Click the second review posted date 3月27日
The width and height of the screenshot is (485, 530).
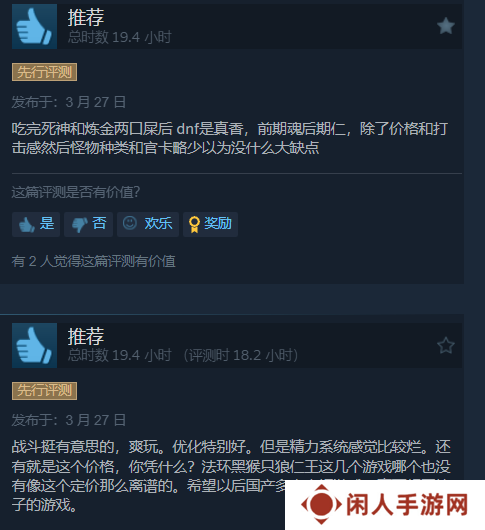pos(96,420)
